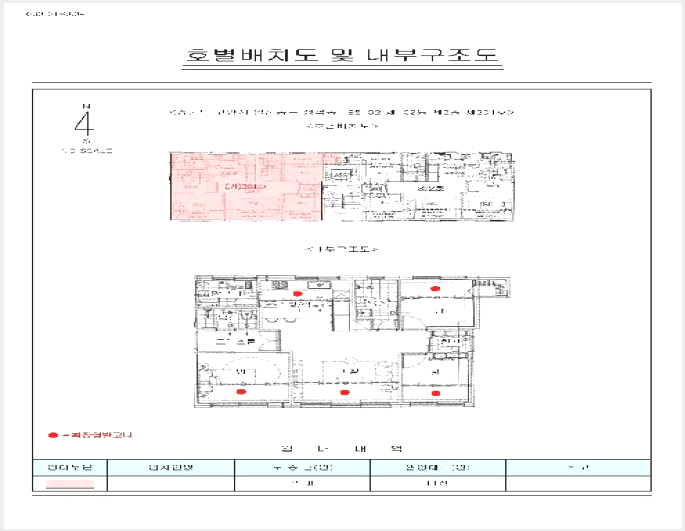The image size is (685, 531).
Task: Click the north arrow compass symbol
Action: 85,124
